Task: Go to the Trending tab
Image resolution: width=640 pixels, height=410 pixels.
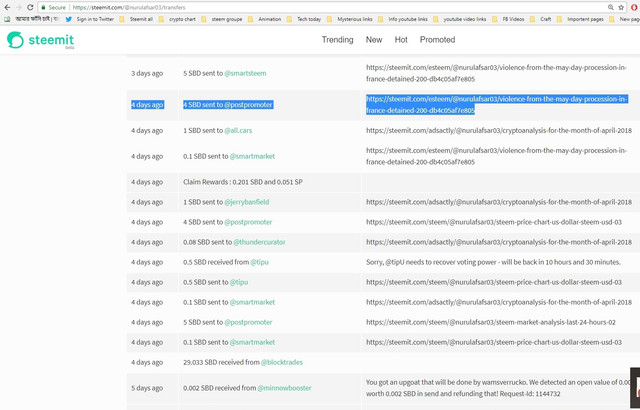Action: (x=337, y=40)
